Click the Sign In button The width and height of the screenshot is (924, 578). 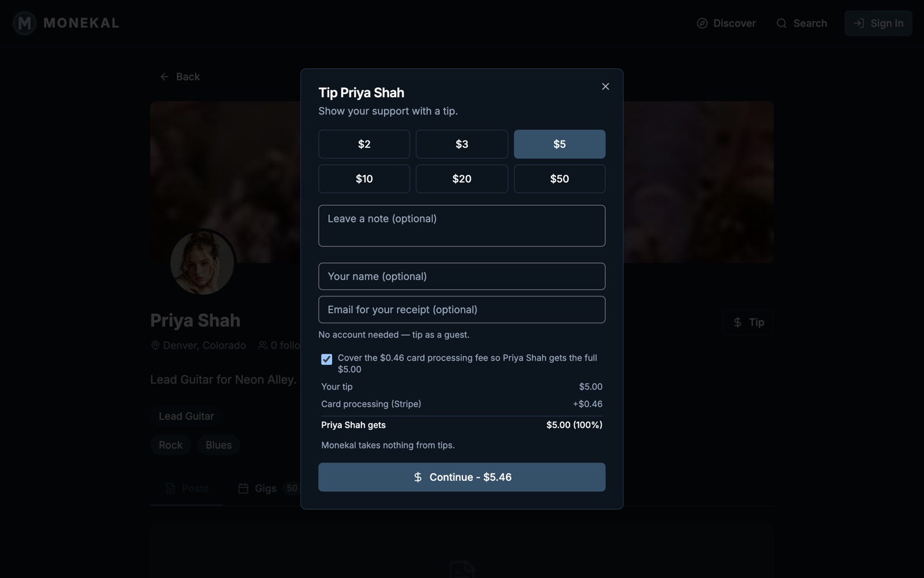coord(878,23)
